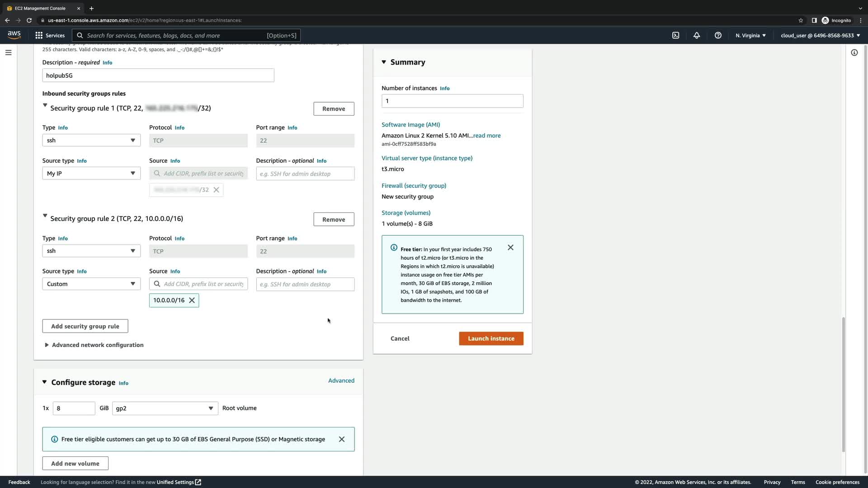Open the notifications bell

point(697,35)
